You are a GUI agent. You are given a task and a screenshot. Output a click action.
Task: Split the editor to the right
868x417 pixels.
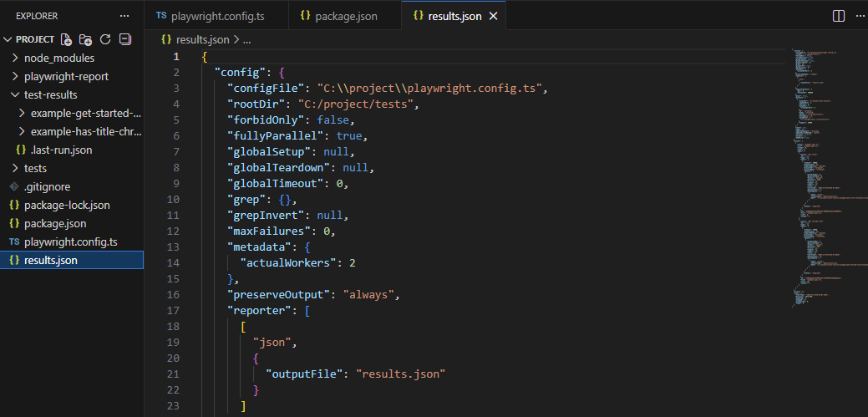(x=839, y=16)
